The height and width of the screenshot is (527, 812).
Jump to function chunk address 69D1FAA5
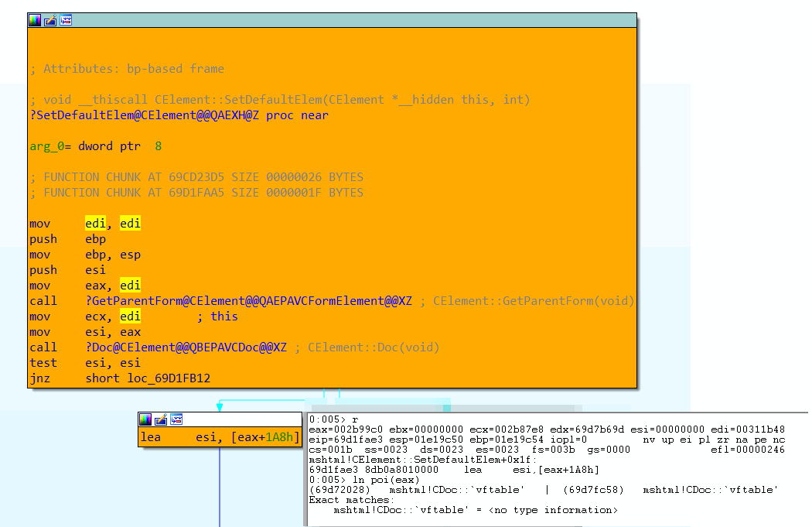coord(196,193)
